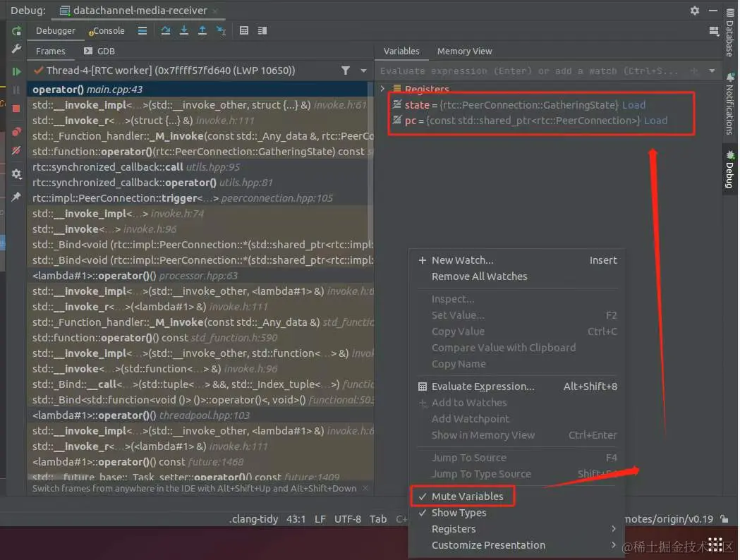This screenshot has width=740, height=560.
Task: Click the Layout Settings icon
Action: [714, 31]
